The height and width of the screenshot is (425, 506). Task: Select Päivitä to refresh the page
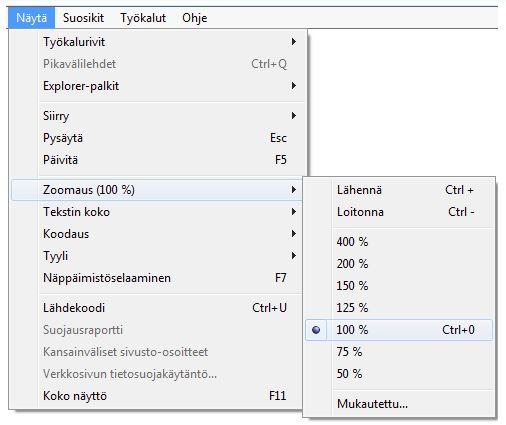click(x=157, y=160)
